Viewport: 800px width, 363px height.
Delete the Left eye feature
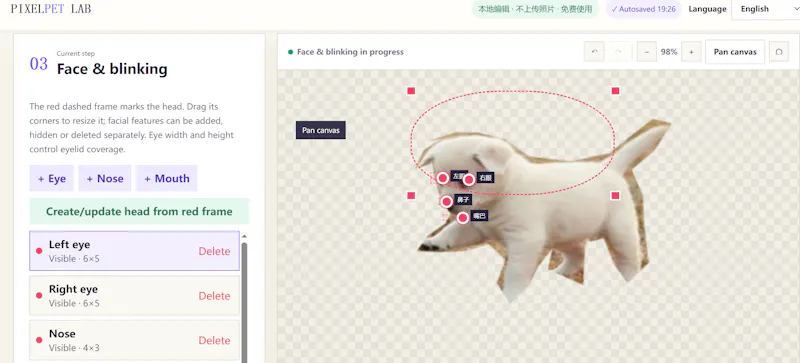coord(214,251)
